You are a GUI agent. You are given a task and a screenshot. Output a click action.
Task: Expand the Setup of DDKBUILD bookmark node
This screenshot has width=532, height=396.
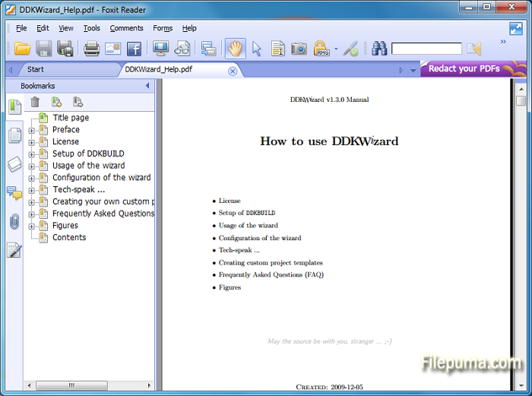coord(32,155)
